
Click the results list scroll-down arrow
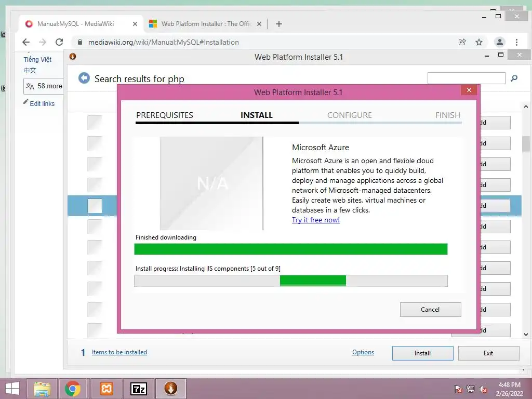526,335
